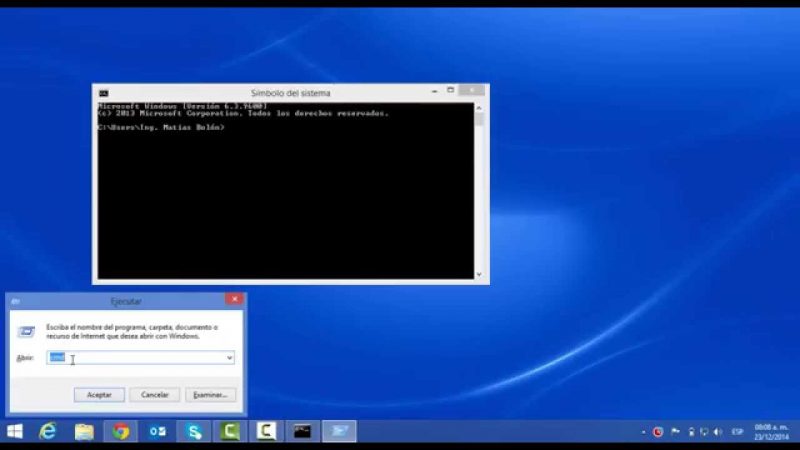
Task: Open Skype from the taskbar
Action: point(194,431)
